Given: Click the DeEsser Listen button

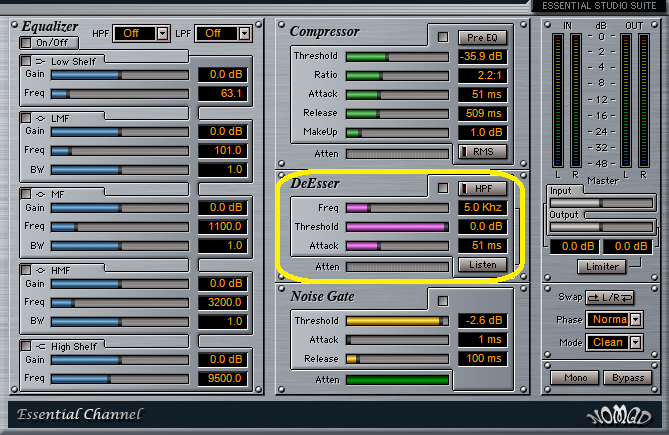Looking at the screenshot, I should coord(483,265).
